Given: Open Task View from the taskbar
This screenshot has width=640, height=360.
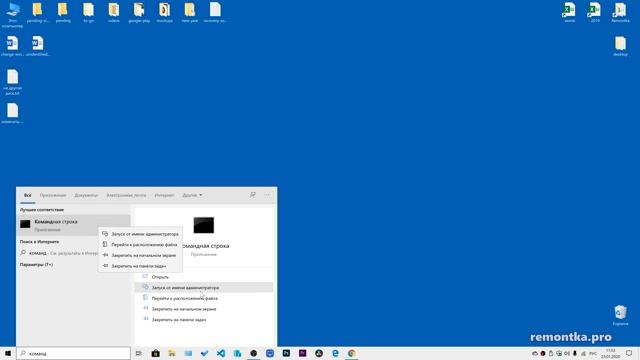Looking at the screenshot, I should click(x=139, y=353).
